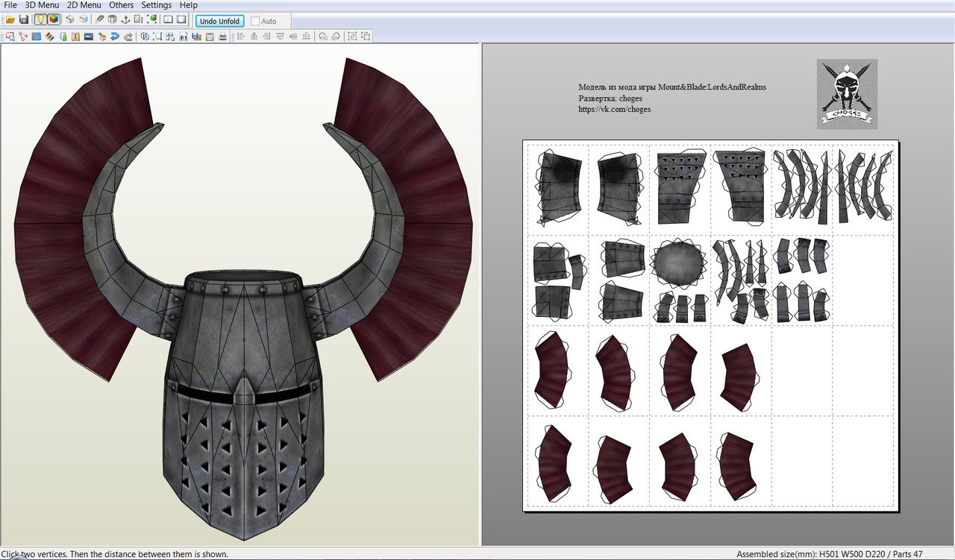
Task: Click the bar chart icon in toolbar
Action: coord(196,36)
